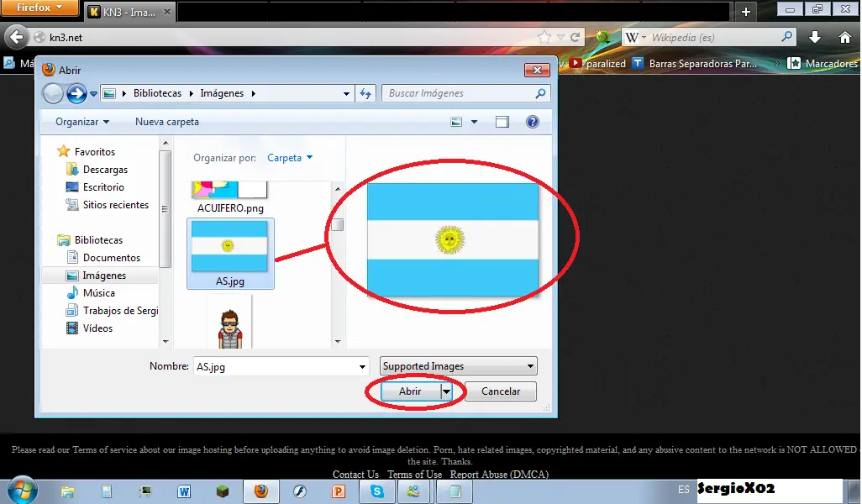Screen dimensions: 862x504
Task: Open Microsoft Word from the taskbar
Action: pyautogui.click(x=184, y=491)
